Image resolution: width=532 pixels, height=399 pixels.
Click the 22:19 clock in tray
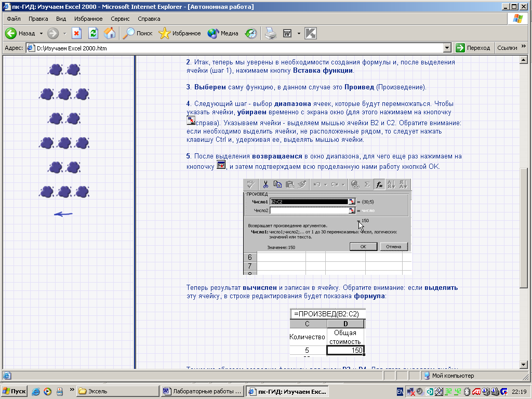(519, 392)
